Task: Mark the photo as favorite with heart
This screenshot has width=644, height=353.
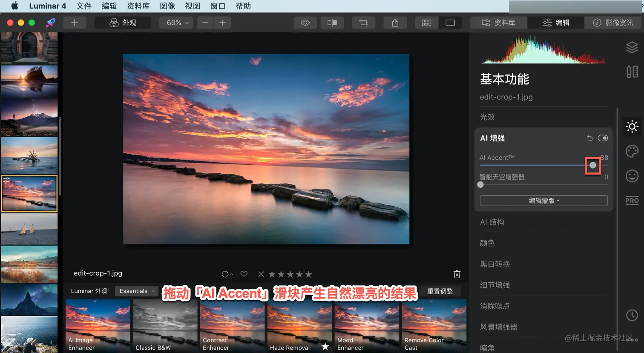Action: 244,274
